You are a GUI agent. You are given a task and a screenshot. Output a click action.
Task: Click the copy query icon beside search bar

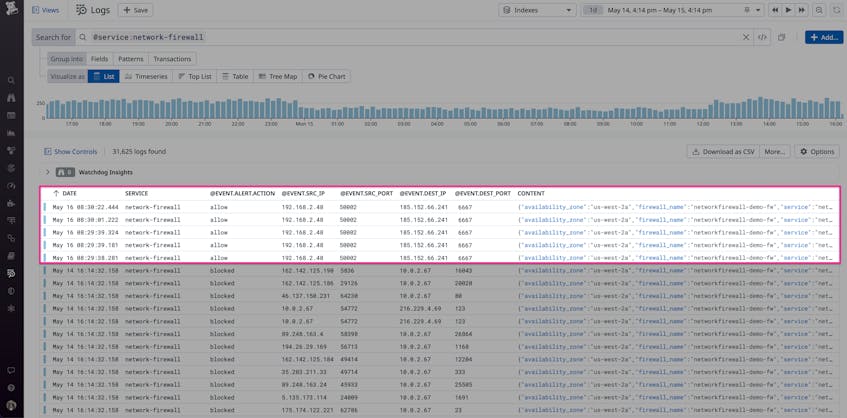click(781, 37)
